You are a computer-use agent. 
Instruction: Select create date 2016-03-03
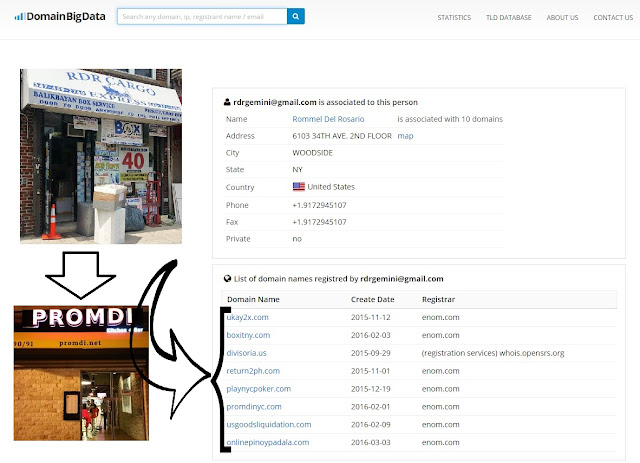[x=371, y=442]
